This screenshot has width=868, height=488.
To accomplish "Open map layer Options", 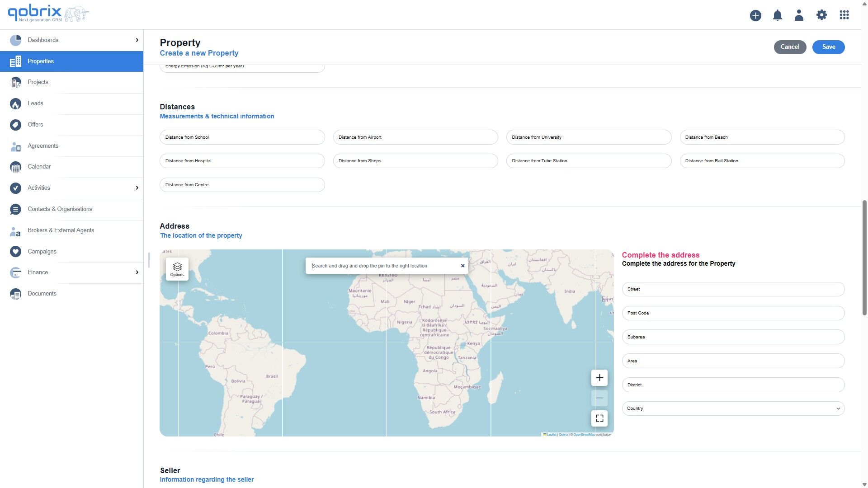I will pos(177,269).
